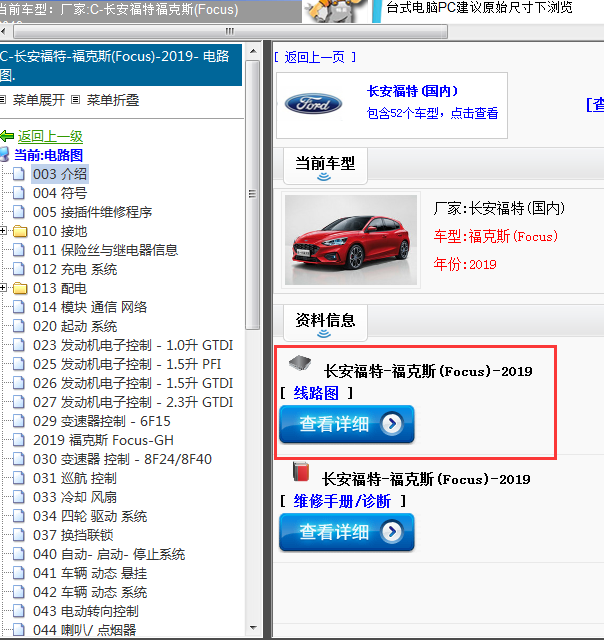The width and height of the screenshot is (604, 640).
Task: Open 2019 福克斯 Focus-GH item
Action: pyautogui.click(x=103, y=440)
